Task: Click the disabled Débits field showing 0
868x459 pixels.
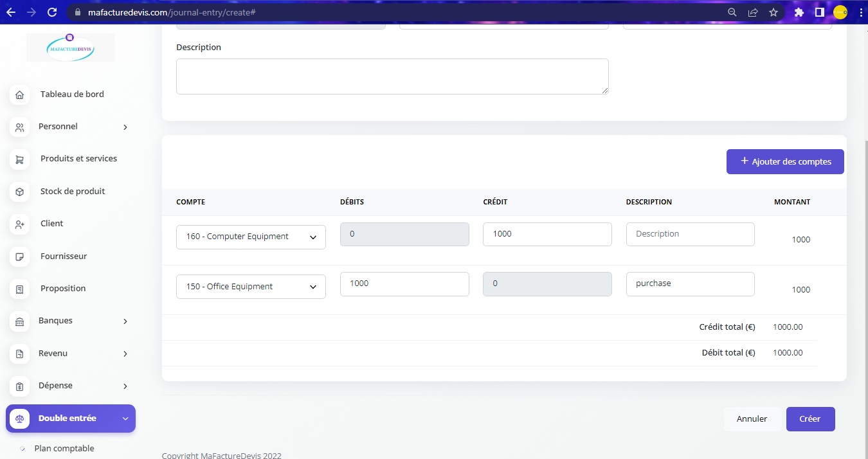Action: [404, 234]
